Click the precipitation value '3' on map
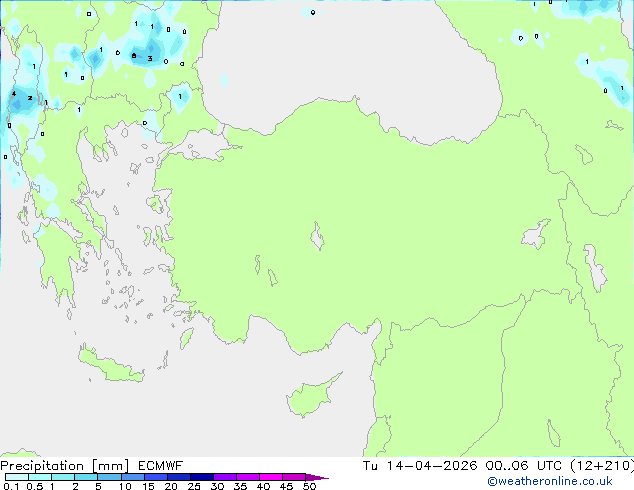The width and height of the screenshot is (634, 490). [x=150, y=59]
